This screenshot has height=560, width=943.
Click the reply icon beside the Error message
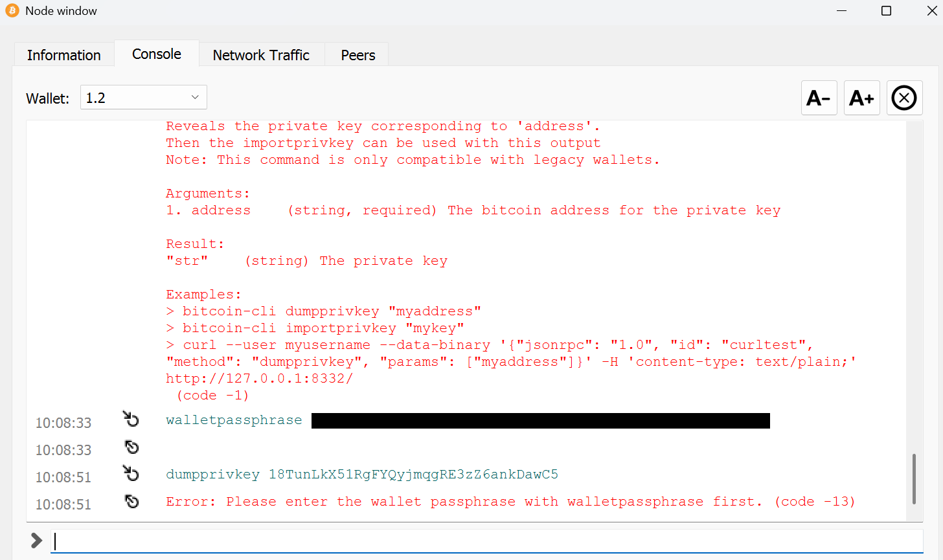(x=131, y=502)
